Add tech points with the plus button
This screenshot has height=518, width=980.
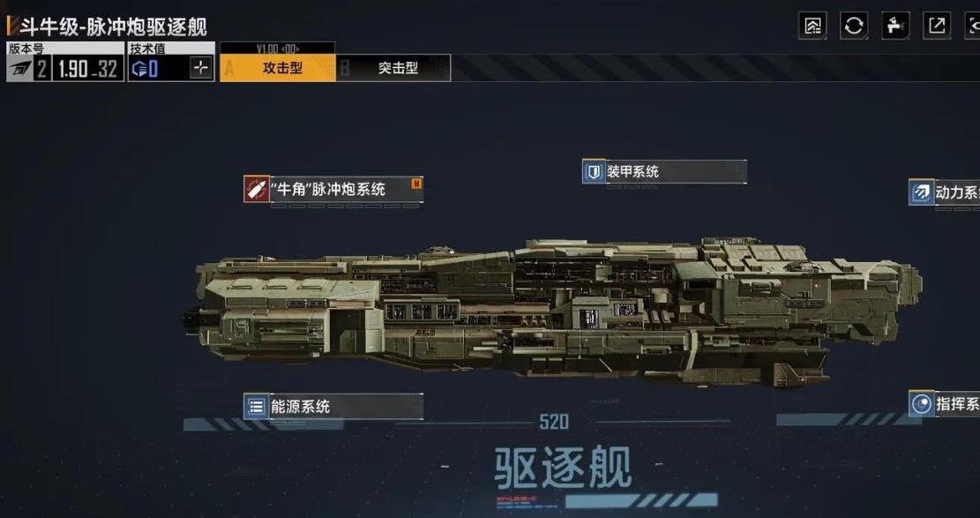point(200,68)
